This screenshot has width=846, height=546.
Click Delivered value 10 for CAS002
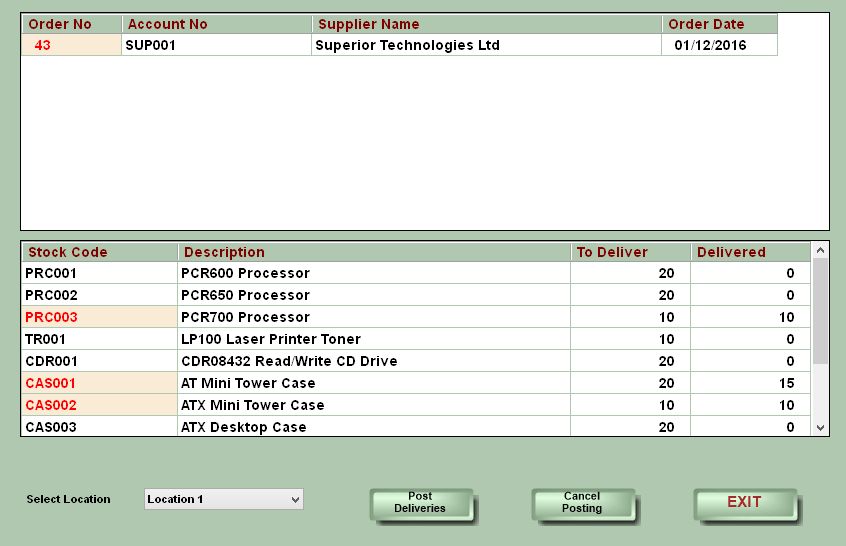pos(751,405)
